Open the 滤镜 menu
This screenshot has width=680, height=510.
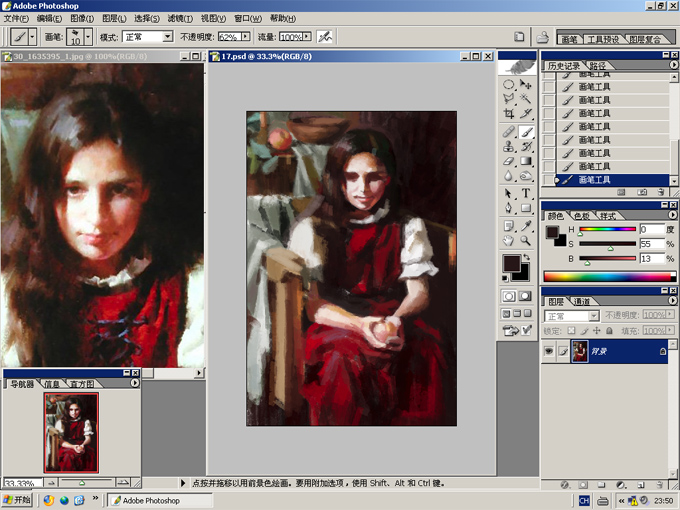click(x=180, y=18)
